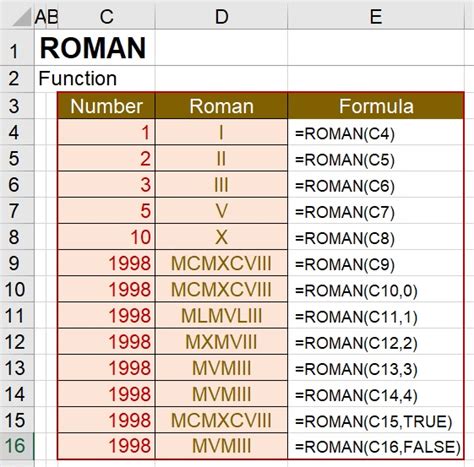
Task: Select cell with =ROMAN(C15,TRUE) formula
Action: pos(376,420)
